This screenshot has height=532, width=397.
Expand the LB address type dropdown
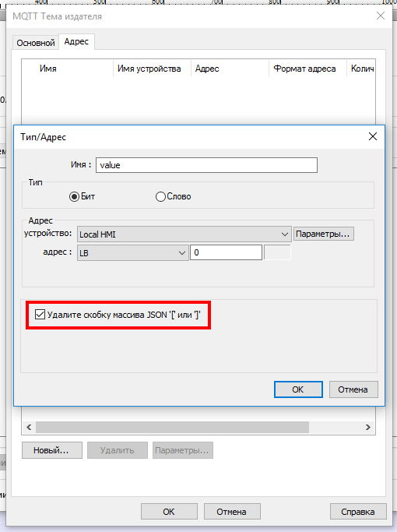(132, 253)
